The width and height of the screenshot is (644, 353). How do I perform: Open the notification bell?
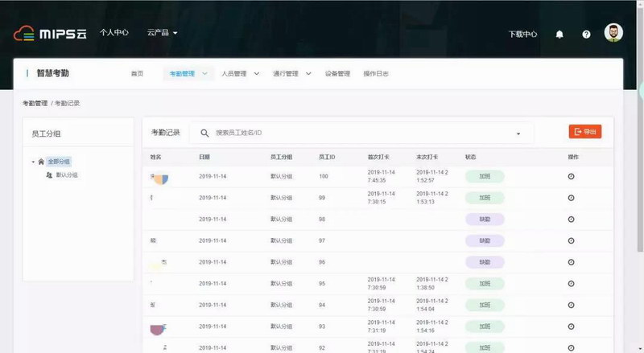pyautogui.click(x=559, y=35)
